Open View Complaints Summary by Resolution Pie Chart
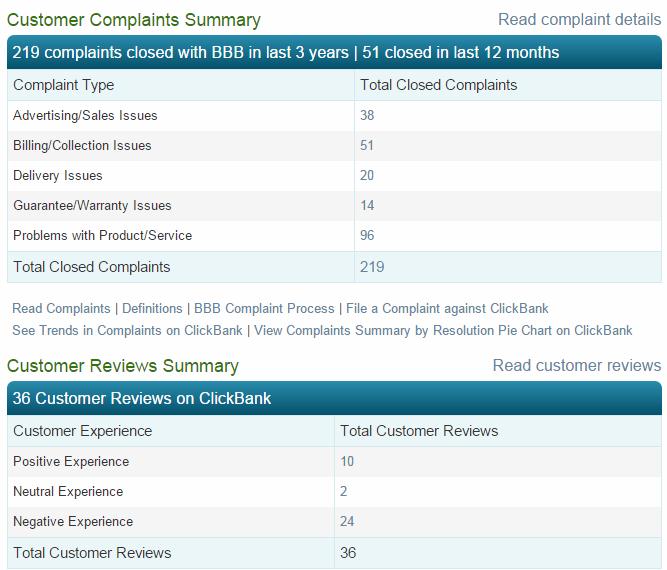The width and height of the screenshot is (667, 570). pos(443,331)
